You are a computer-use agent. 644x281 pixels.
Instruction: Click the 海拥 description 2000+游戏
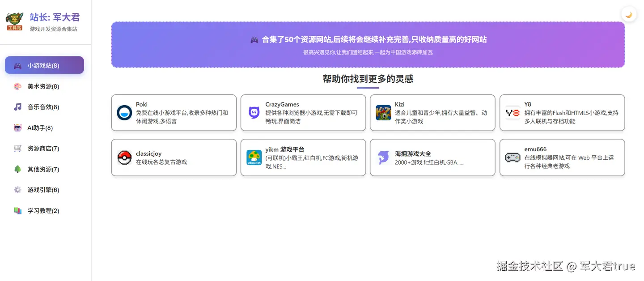(429, 162)
